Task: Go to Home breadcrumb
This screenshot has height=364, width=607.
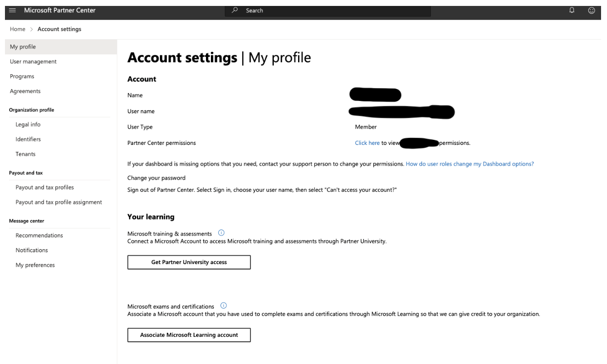Action: click(x=17, y=29)
